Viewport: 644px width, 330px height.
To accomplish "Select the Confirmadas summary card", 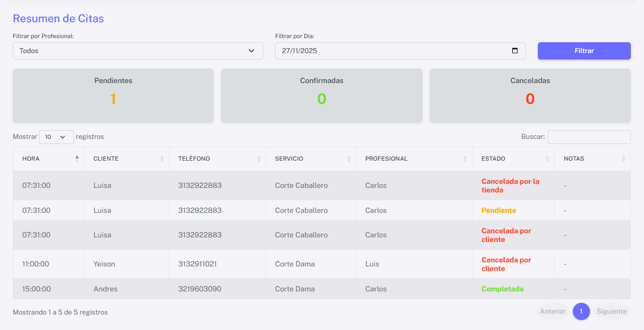I will pos(321,96).
